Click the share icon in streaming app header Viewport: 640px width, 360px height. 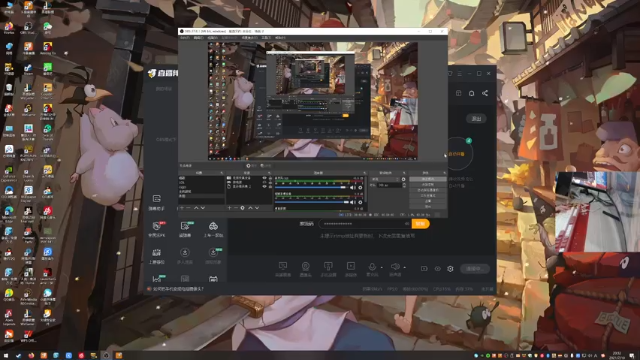click(x=485, y=93)
